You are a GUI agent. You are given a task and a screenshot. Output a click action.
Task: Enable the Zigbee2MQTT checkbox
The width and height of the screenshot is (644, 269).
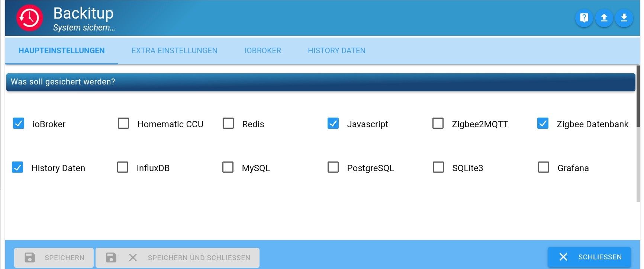tap(438, 124)
